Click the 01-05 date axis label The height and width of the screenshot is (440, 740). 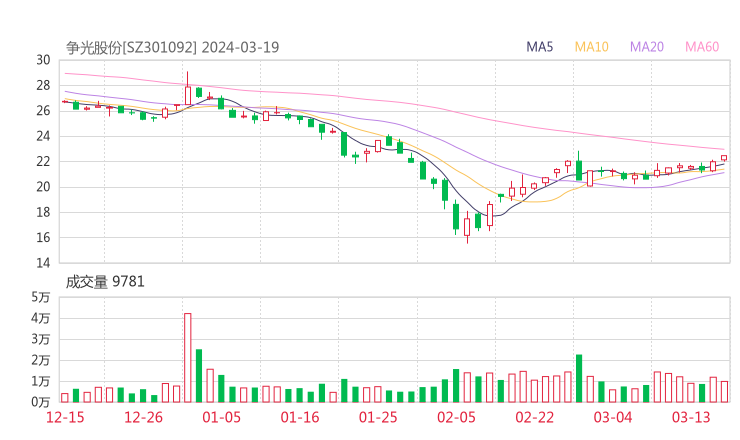coord(221,417)
